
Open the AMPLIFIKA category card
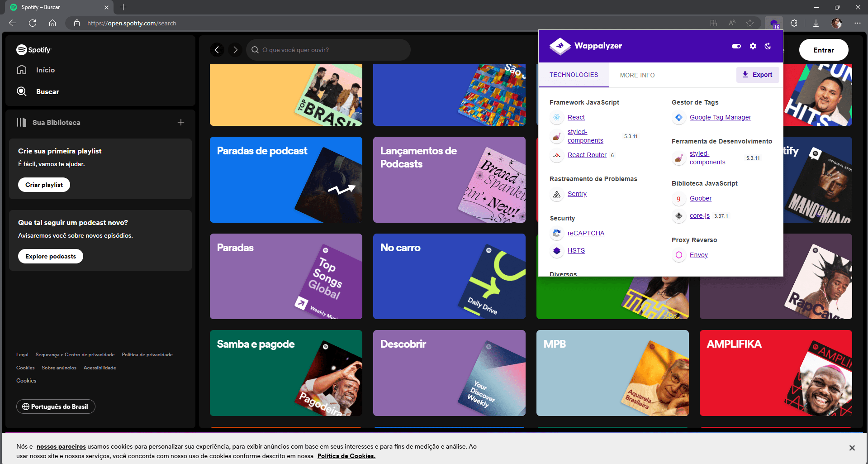point(776,373)
